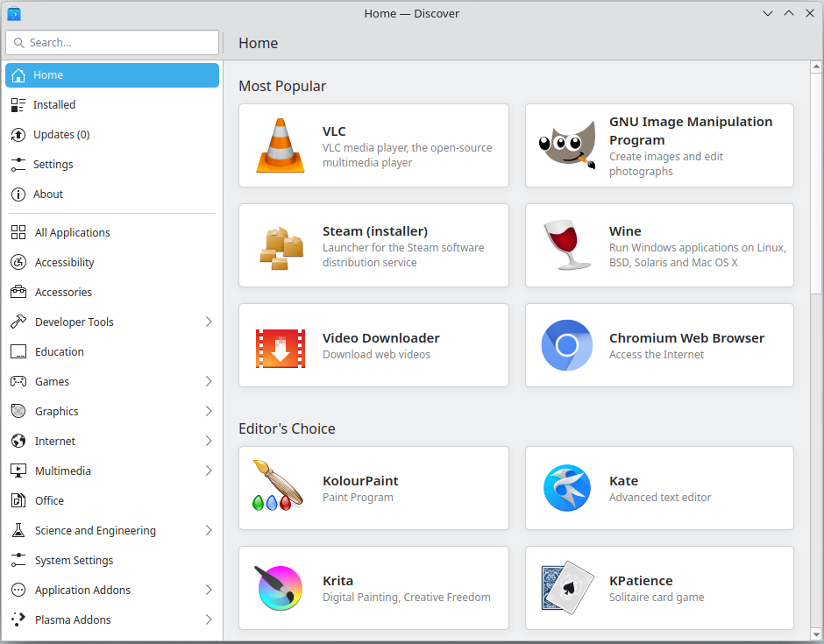Expand the Plasma Addons category
This screenshot has height=644, width=824.
tap(209, 619)
